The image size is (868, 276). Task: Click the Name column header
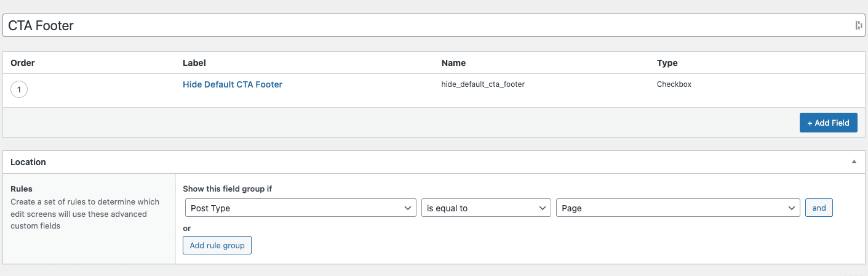click(453, 63)
